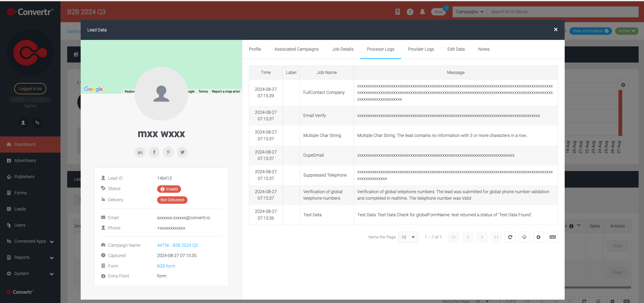Open Items Per Page dropdown showing 10
Screen dimensions: 644x303
[408, 237]
